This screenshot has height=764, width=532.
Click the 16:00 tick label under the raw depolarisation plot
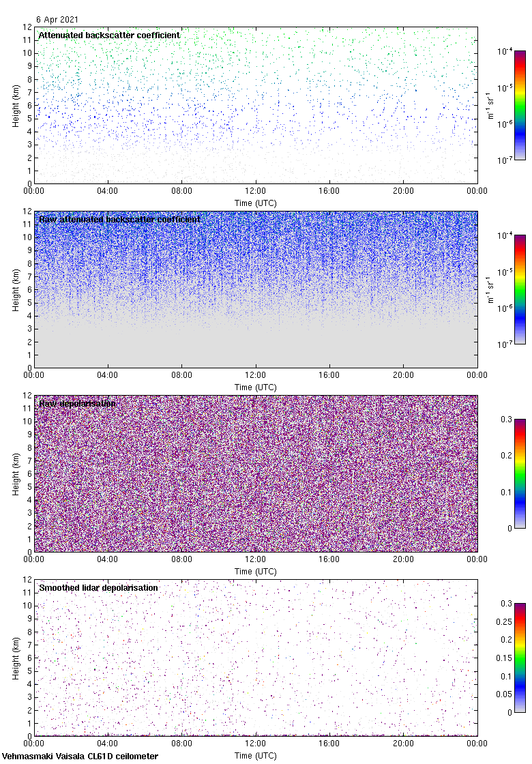[329, 560]
